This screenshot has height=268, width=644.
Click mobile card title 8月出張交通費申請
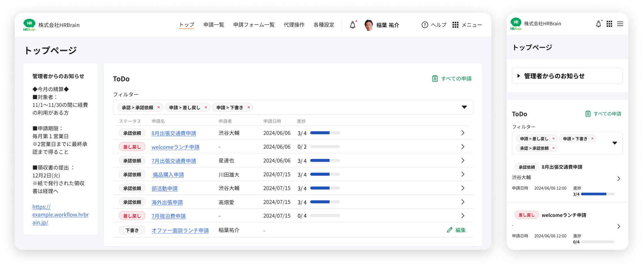tap(562, 167)
